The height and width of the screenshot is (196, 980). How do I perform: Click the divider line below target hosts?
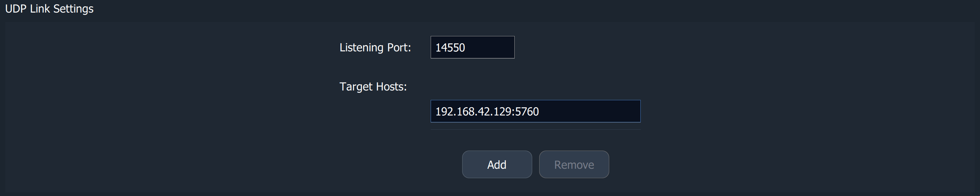(x=535, y=130)
